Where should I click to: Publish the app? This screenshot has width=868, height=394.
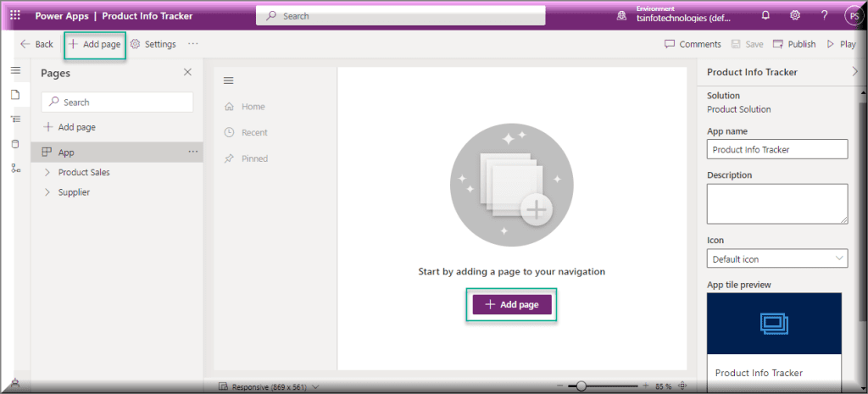[x=794, y=44]
